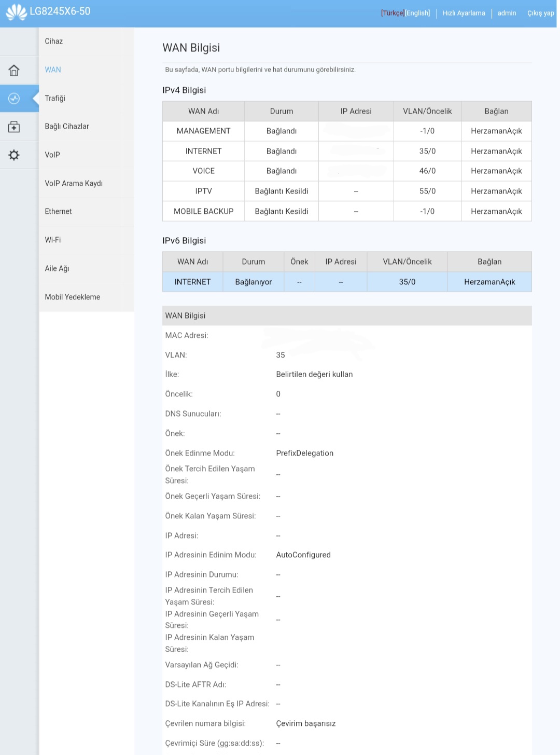This screenshot has height=755, width=560.
Task: Click the Huawei logo icon
Action: pos(16,12)
